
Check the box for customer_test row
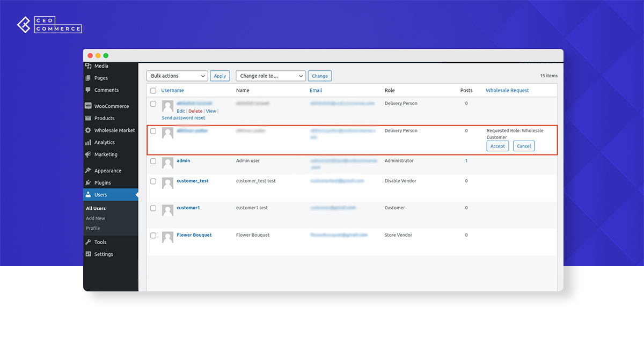pos(153,181)
